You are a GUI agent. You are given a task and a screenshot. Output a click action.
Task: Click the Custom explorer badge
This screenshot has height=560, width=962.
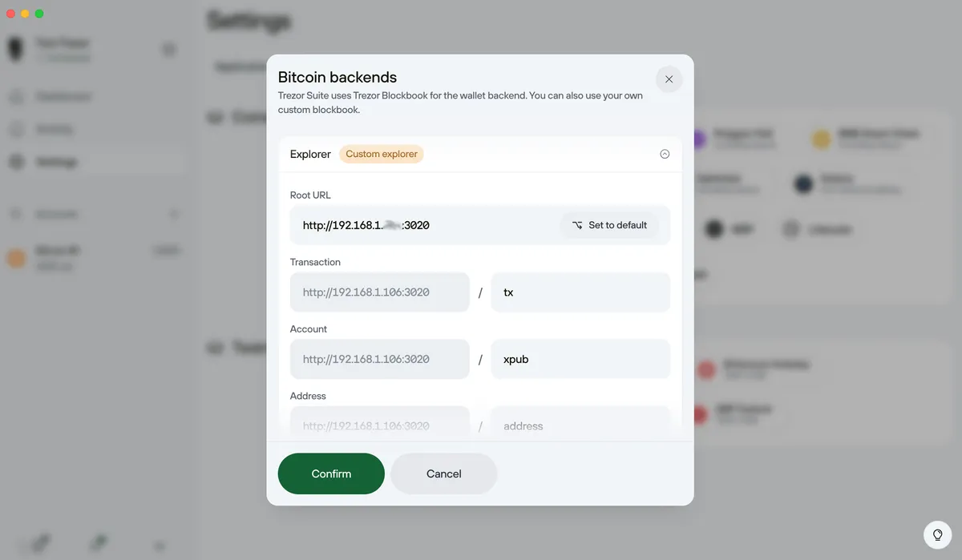382,154
